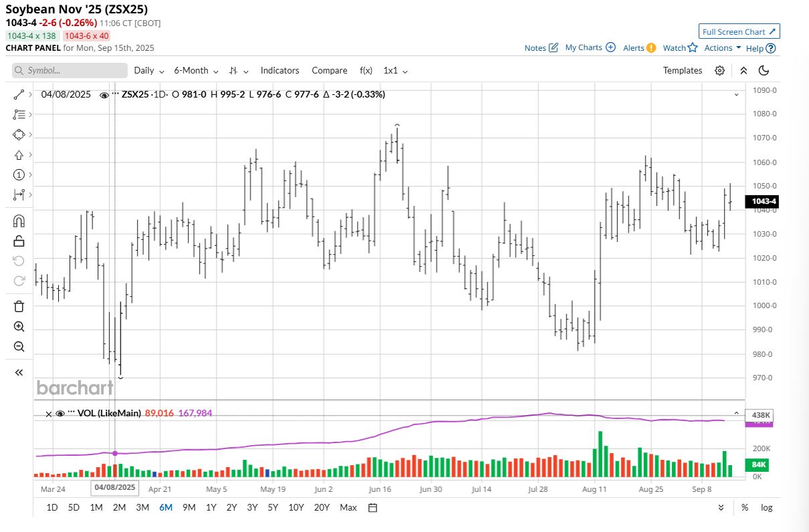The height and width of the screenshot is (532, 809).
Task: Select the up arrow marker tool
Action: [19, 155]
